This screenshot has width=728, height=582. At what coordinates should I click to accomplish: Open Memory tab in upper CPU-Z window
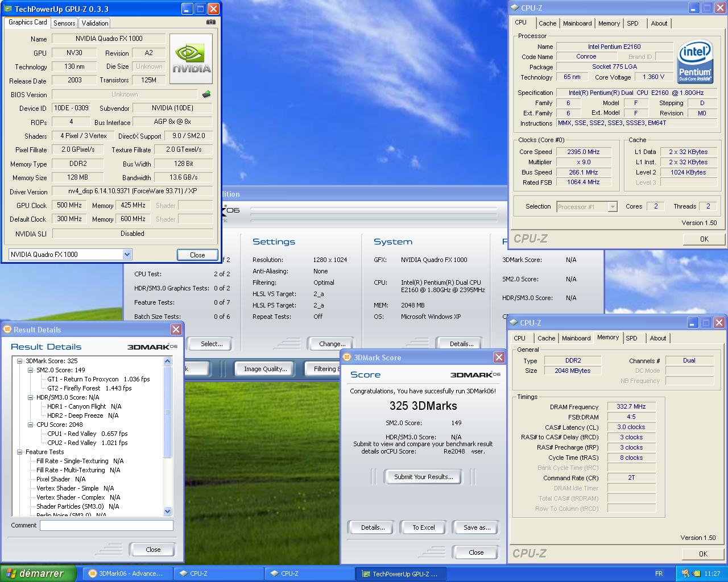pos(609,23)
